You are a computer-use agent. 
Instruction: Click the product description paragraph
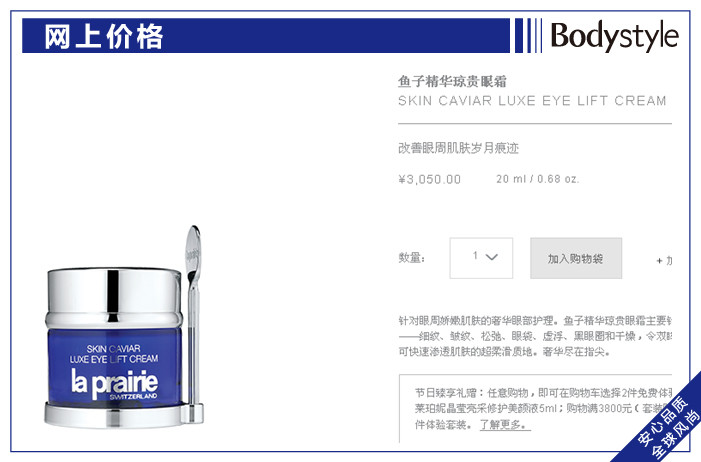535,336
